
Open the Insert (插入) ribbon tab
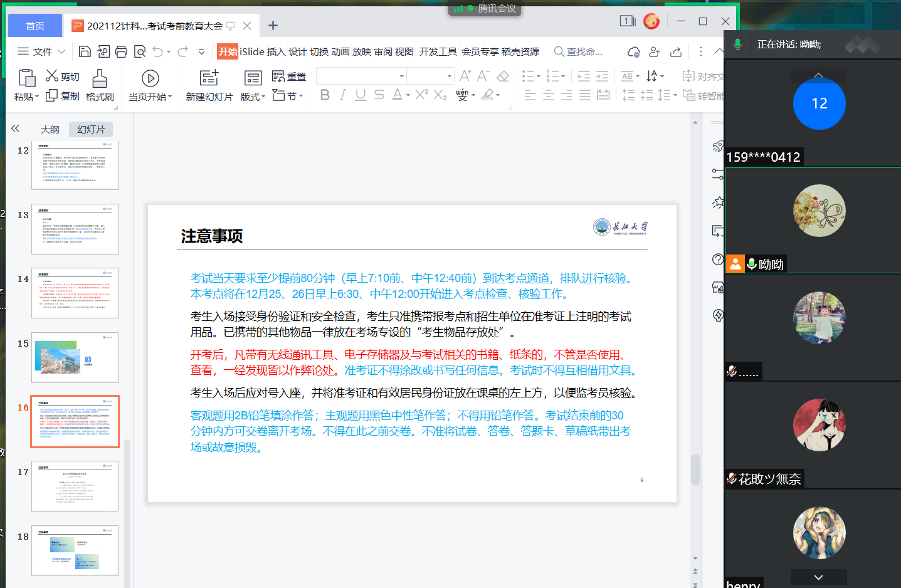pyautogui.click(x=276, y=51)
